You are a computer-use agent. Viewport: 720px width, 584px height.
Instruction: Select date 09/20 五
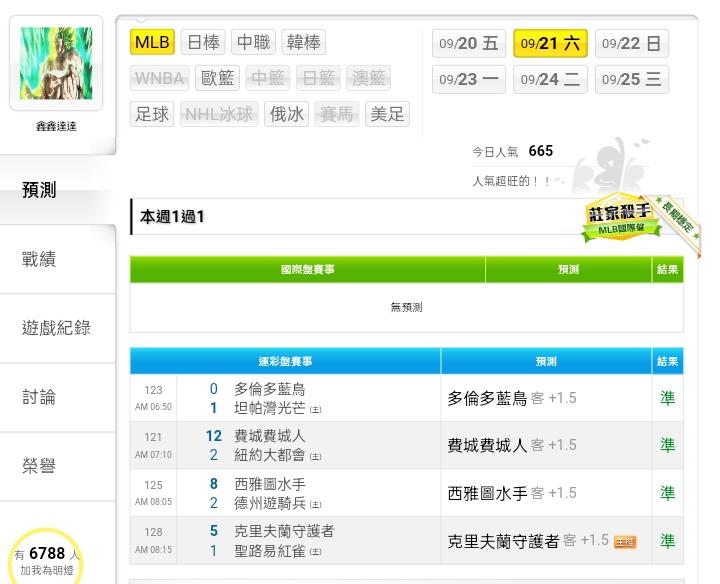pyautogui.click(x=469, y=44)
